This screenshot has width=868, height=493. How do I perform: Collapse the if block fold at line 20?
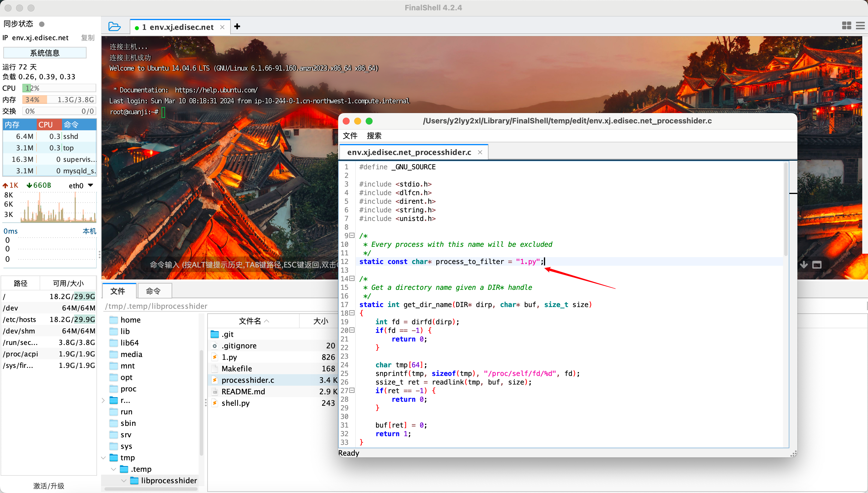tap(352, 330)
